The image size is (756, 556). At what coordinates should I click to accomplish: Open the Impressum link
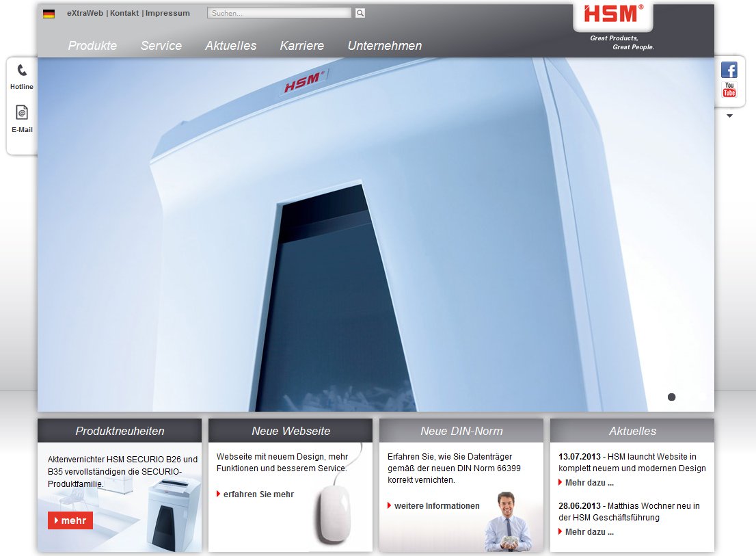click(167, 13)
